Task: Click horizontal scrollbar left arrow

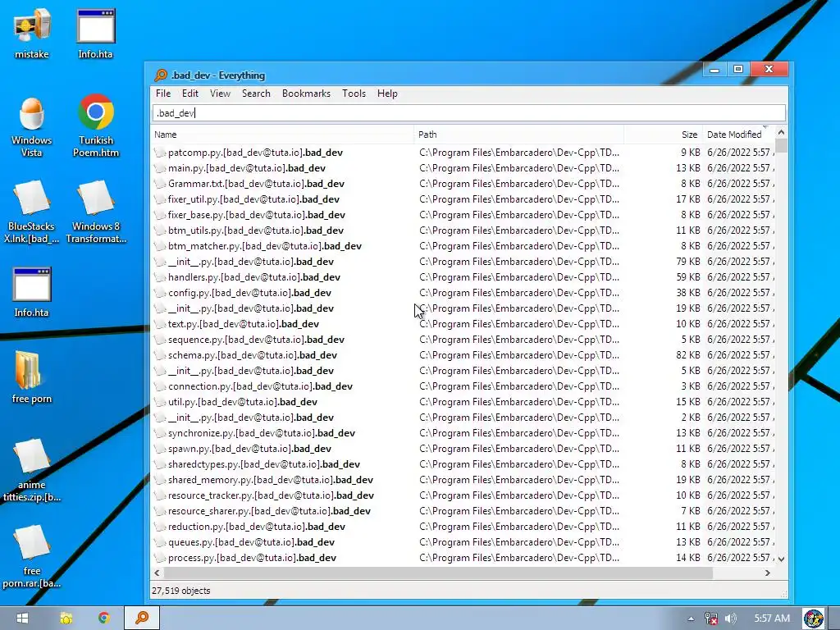Action: pyautogui.click(x=157, y=573)
